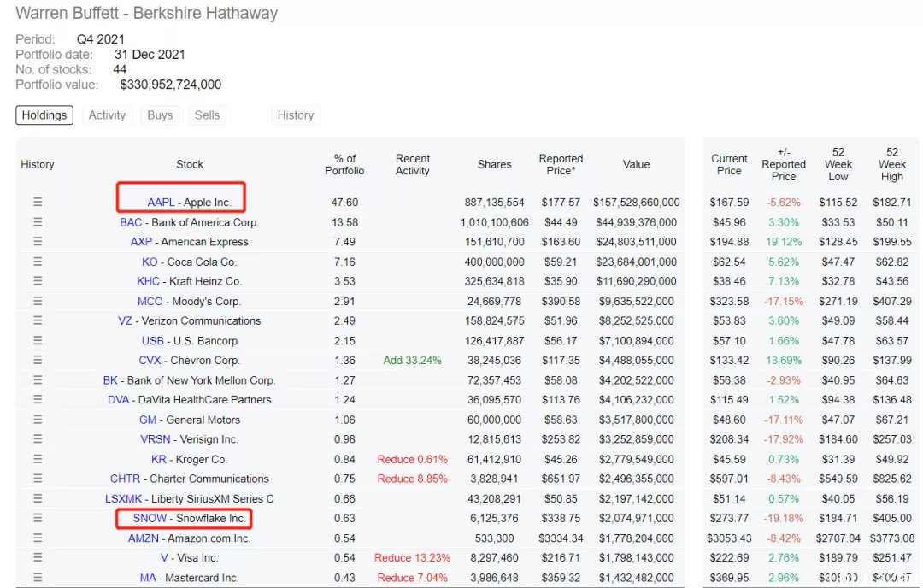
Task: Click the BK ticker link
Action: pyautogui.click(x=110, y=379)
